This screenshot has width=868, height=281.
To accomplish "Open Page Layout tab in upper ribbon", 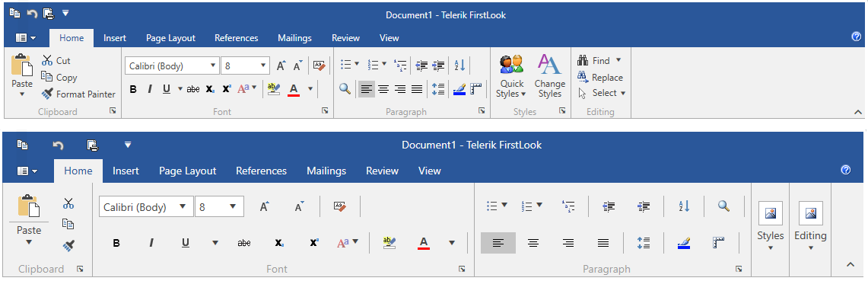I will click(170, 37).
